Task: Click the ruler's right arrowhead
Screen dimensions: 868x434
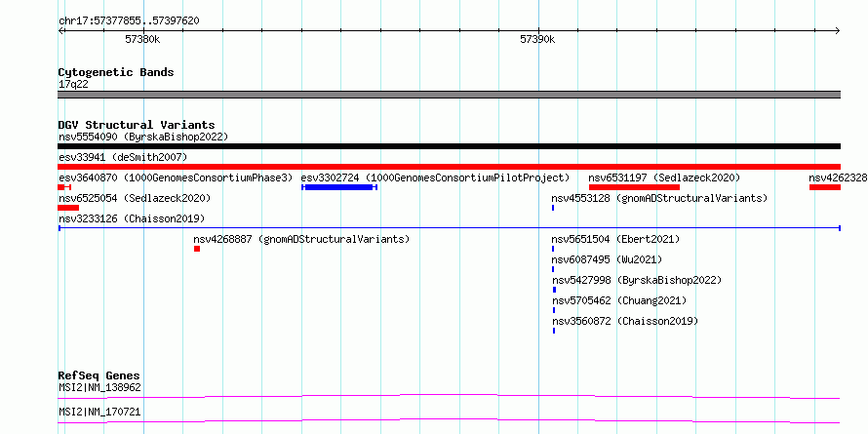Action: [x=837, y=31]
